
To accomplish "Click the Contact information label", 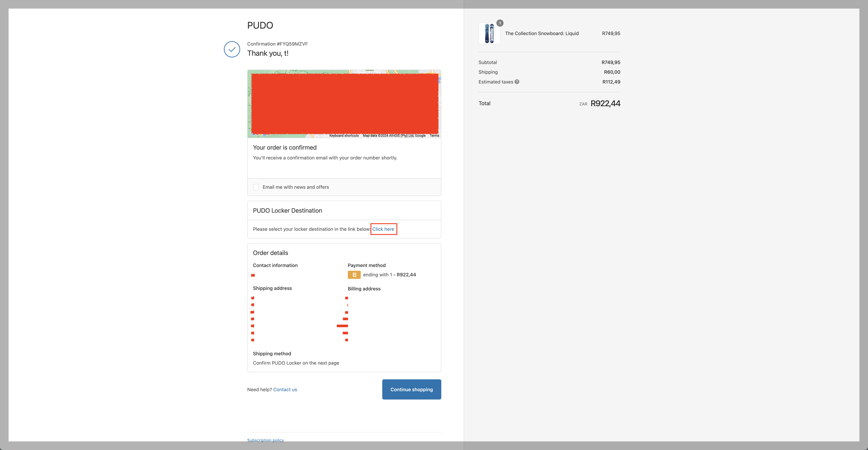I will pyautogui.click(x=275, y=265).
